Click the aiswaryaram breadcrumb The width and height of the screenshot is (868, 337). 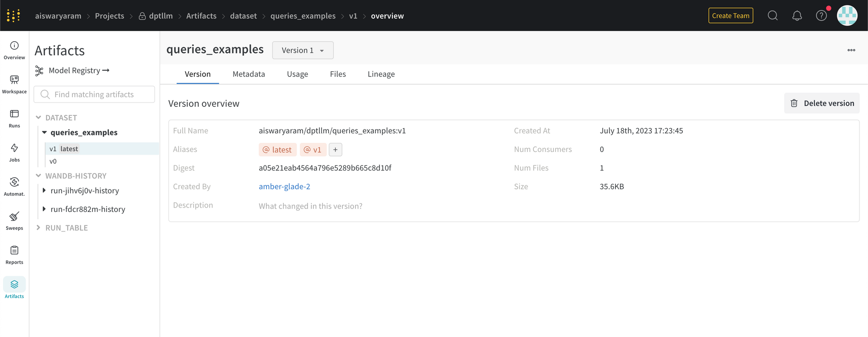tap(58, 16)
